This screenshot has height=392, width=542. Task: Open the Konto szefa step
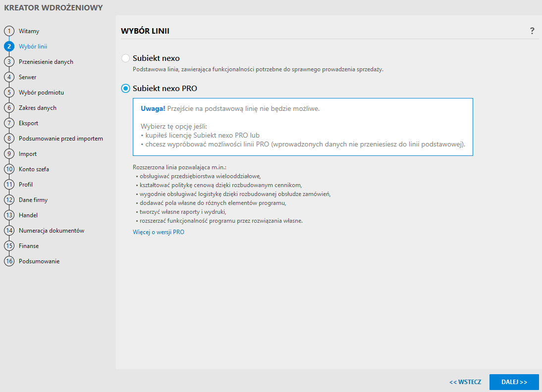click(34, 169)
